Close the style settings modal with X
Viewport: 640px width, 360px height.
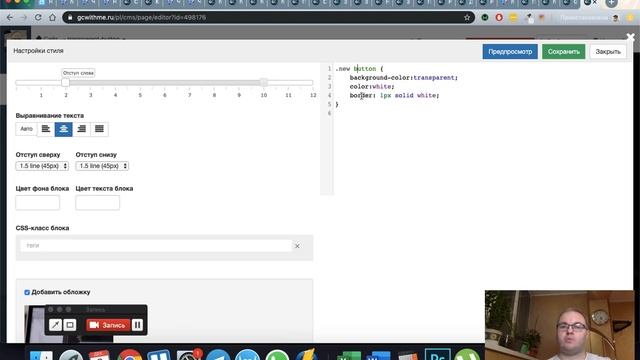click(x=630, y=38)
